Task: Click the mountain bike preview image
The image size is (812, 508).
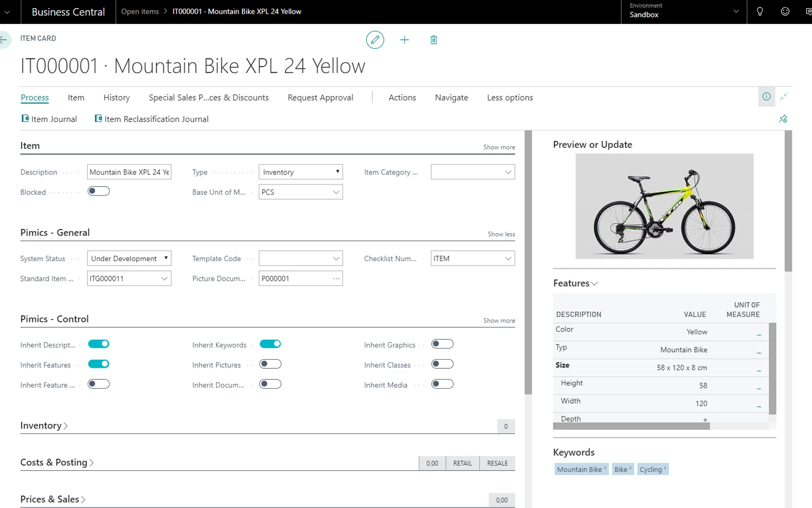Action: (x=664, y=206)
